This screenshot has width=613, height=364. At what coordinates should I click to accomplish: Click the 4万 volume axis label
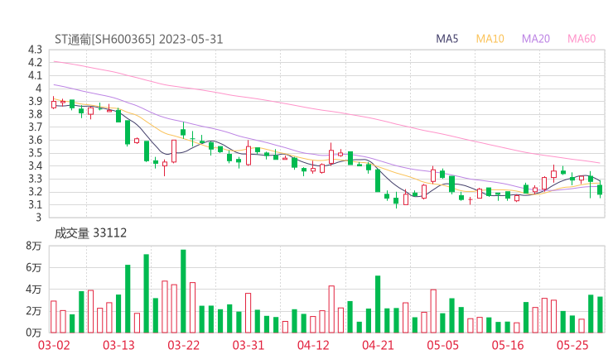[x=34, y=290]
